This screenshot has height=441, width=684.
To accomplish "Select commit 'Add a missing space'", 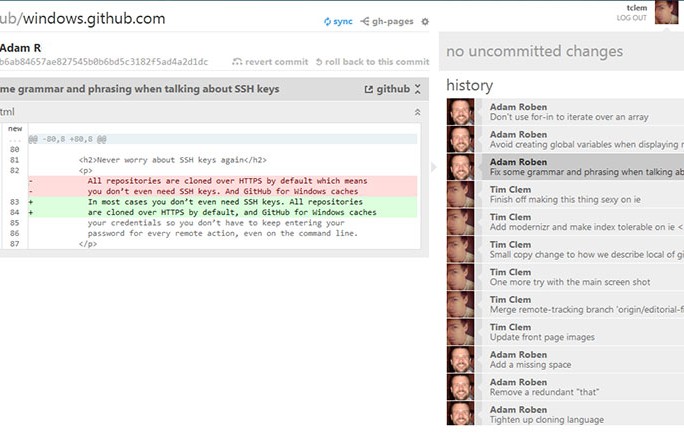I will pos(565,359).
